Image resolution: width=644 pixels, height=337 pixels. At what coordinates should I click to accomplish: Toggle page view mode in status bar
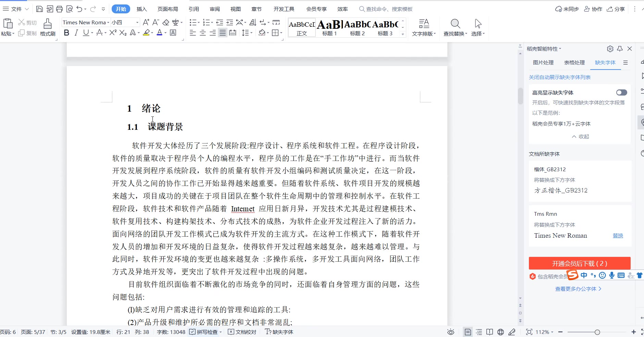(x=468, y=332)
